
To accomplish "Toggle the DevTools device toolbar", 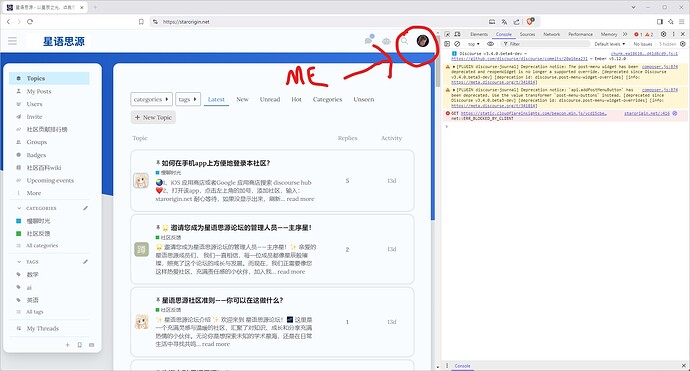I will tap(457, 34).
